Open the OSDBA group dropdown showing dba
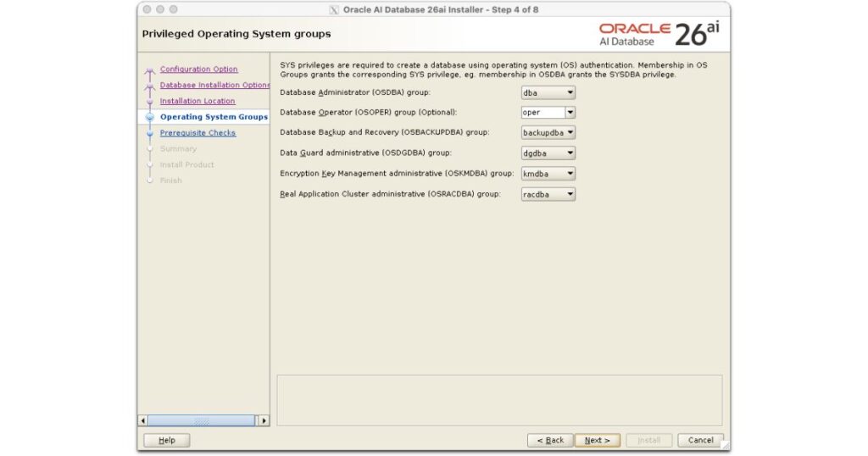Viewport: 868px width, 456px height. [x=548, y=92]
